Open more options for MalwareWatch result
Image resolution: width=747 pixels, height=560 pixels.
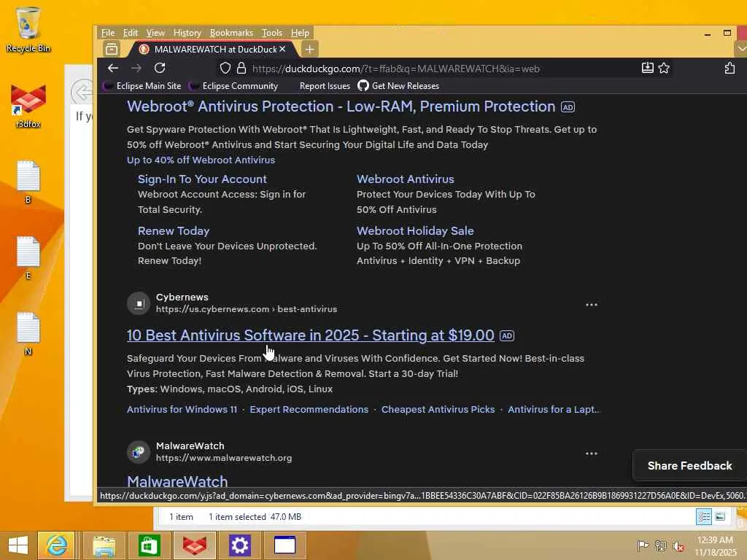pos(591,454)
